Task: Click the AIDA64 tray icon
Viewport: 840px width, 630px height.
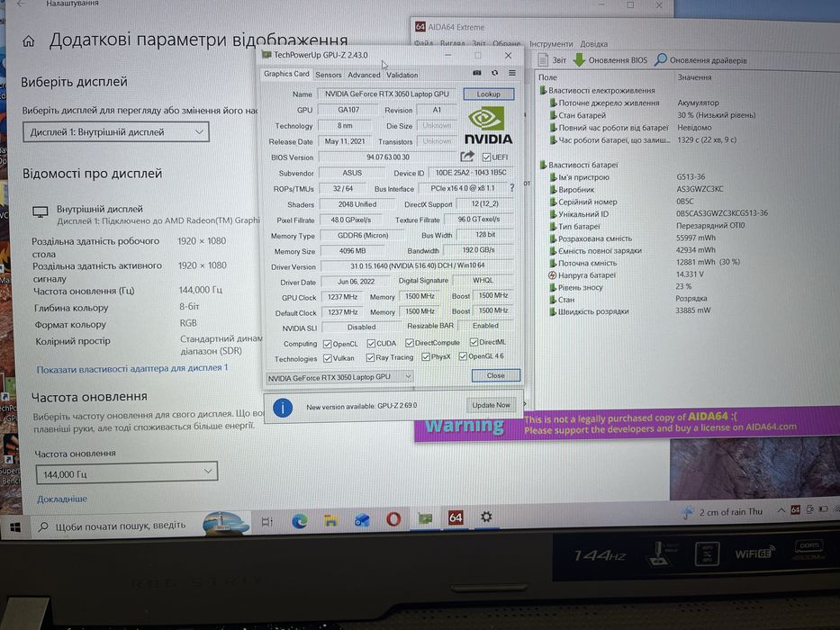Action: (796, 509)
